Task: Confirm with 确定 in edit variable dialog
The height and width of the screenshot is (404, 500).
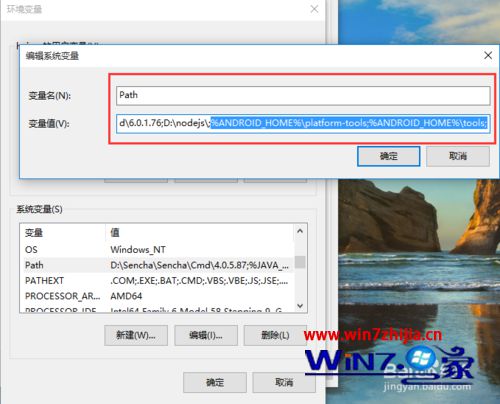Action: coord(389,156)
